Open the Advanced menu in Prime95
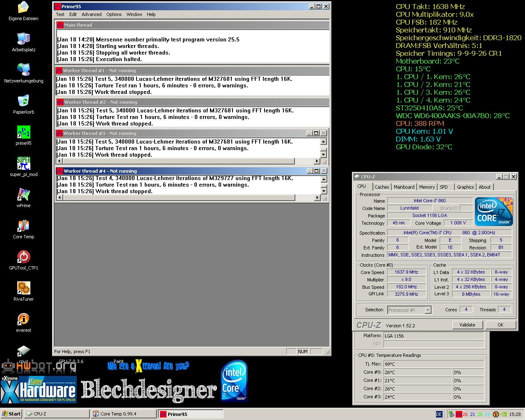The width and height of the screenshot is (525, 420). click(91, 14)
